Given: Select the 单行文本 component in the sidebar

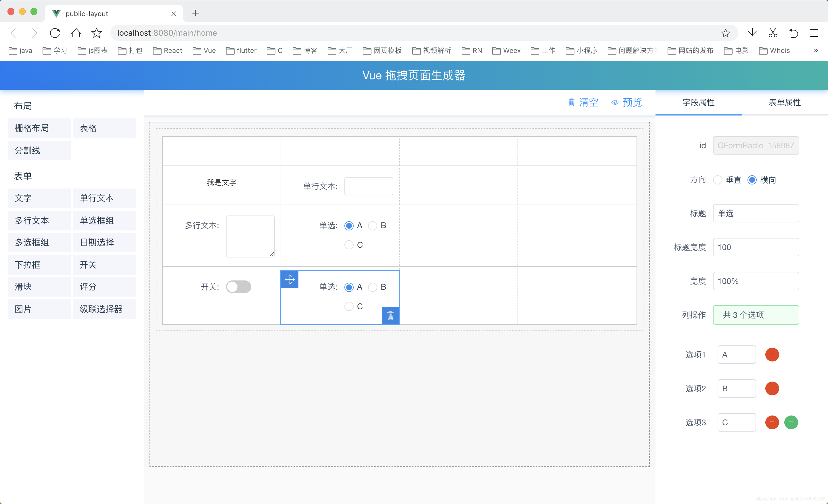Looking at the screenshot, I should (97, 198).
